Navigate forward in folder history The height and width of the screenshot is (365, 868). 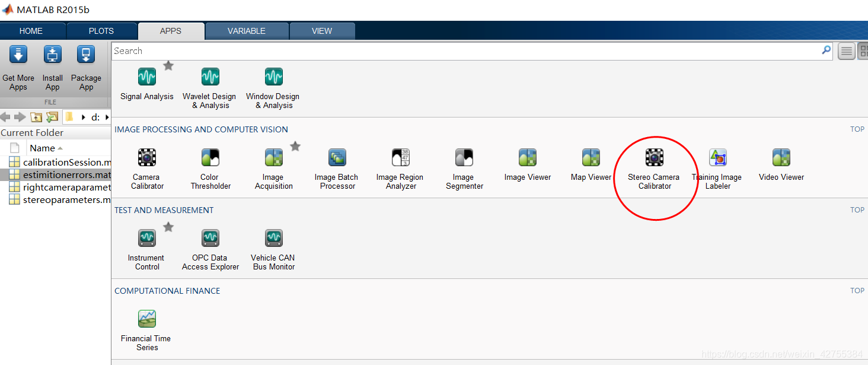point(20,117)
